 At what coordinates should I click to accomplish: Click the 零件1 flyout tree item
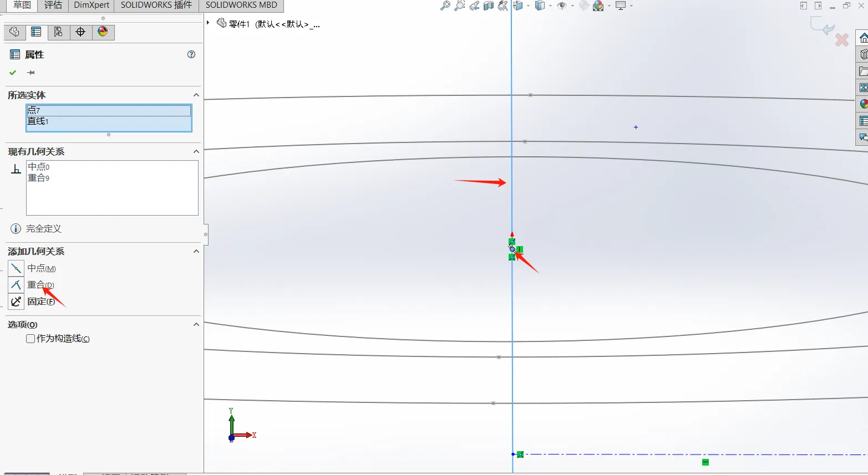coord(268,24)
